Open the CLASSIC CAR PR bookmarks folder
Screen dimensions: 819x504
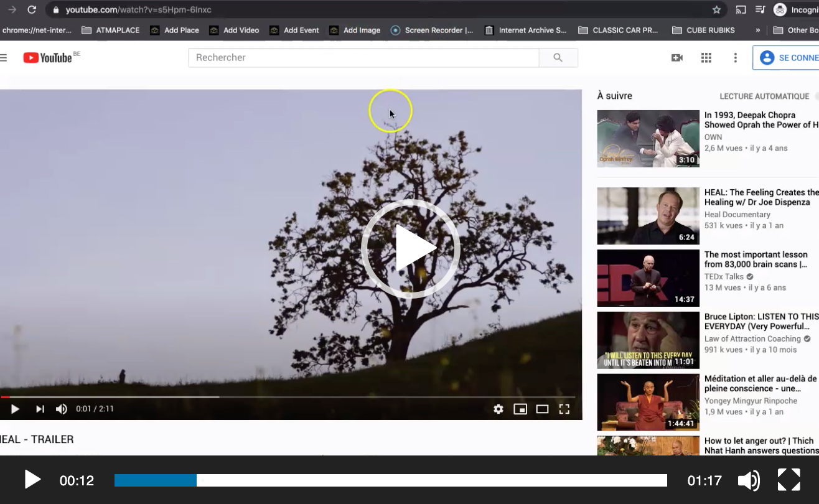(618, 29)
